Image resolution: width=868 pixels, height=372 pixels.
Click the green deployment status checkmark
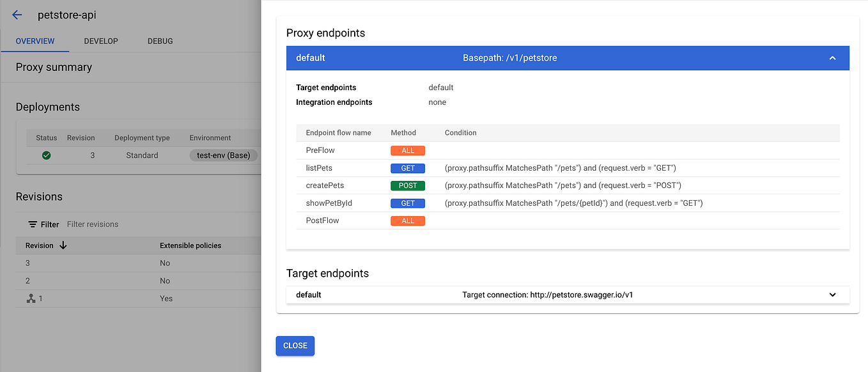45,155
